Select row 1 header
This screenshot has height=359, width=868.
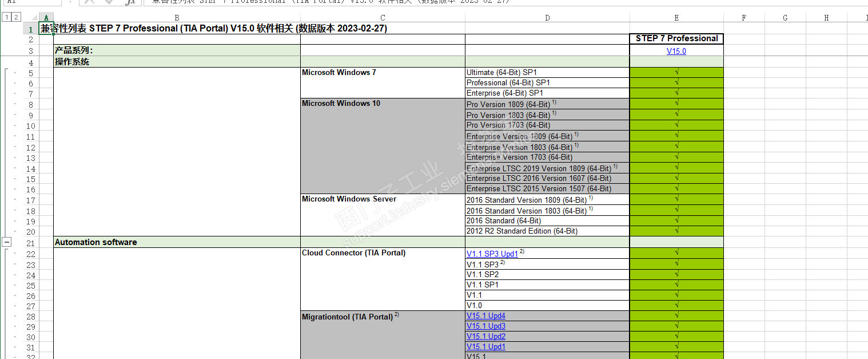point(30,29)
